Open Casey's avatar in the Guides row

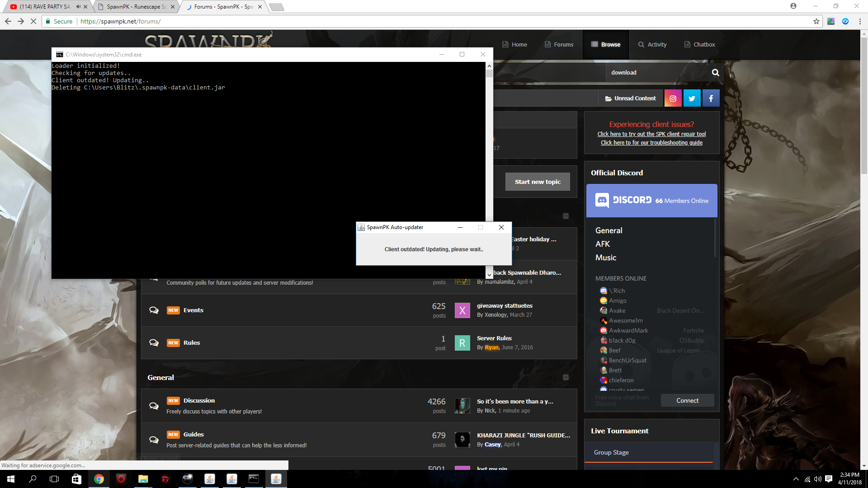tap(462, 440)
